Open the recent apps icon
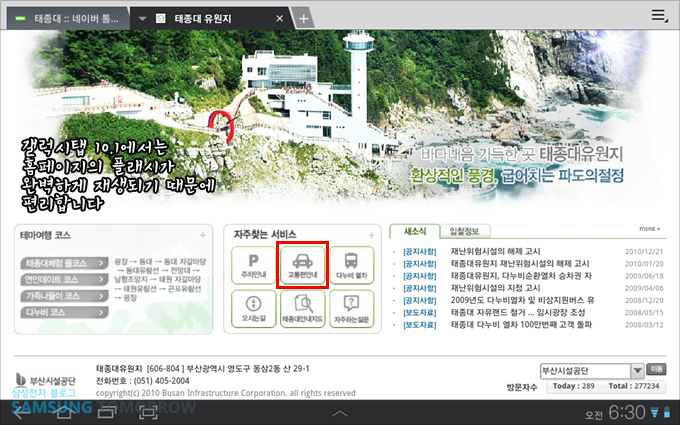The width and height of the screenshot is (680, 425). click(x=106, y=412)
